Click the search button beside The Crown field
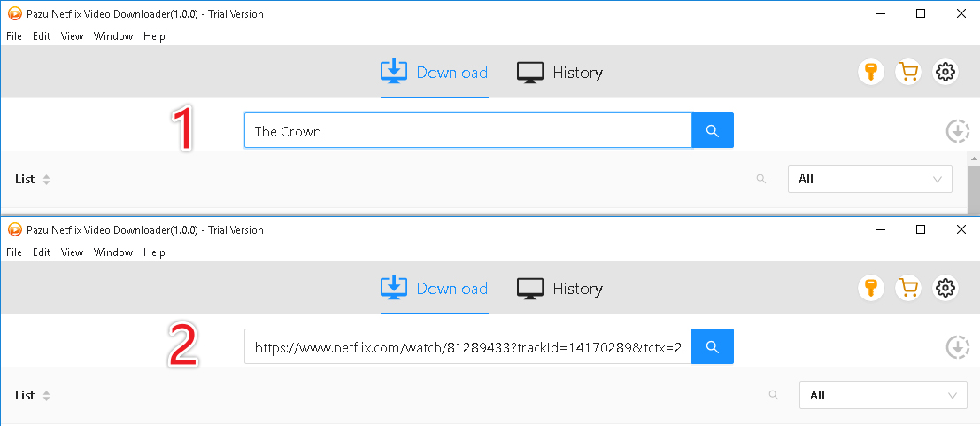 [x=713, y=130]
